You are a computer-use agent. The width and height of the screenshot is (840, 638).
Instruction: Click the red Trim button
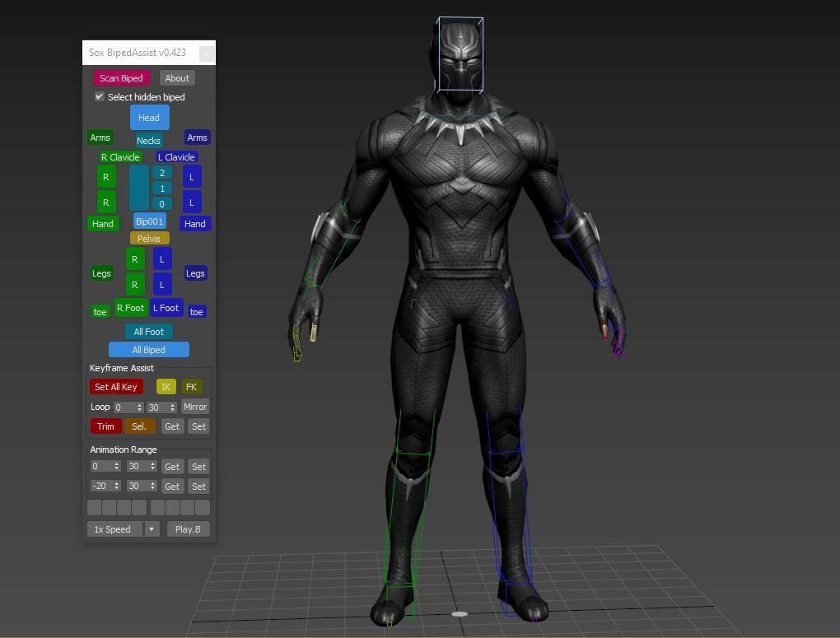tap(105, 426)
